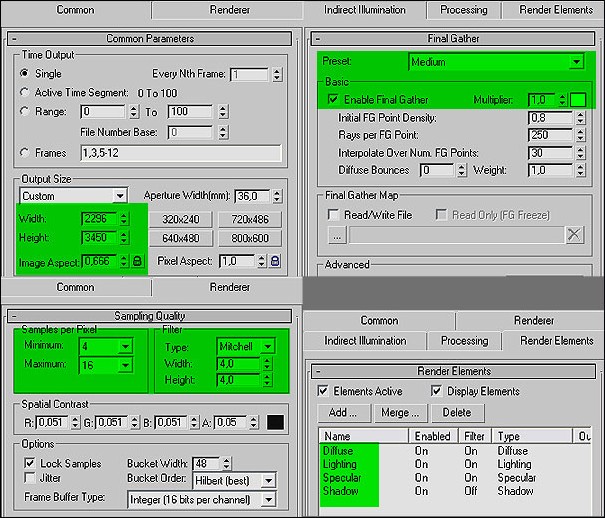Screen dimensions: 605x518
Task: Click the 720x486 preset button
Action: 250,219
